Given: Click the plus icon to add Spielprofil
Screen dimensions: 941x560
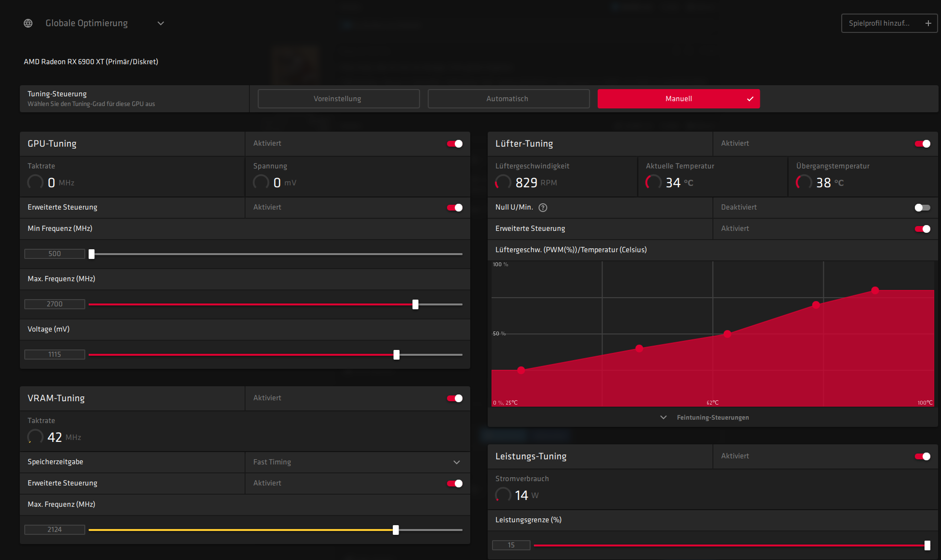Looking at the screenshot, I should pyautogui.click(x=928, y=23).
